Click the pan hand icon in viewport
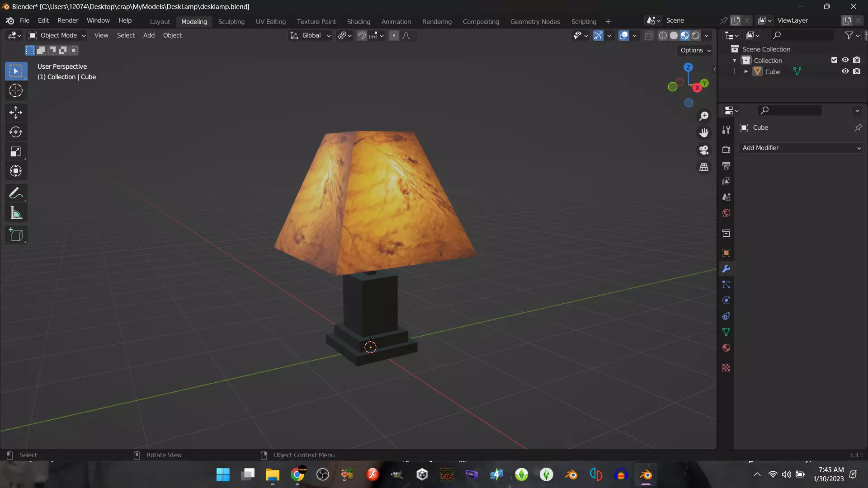The image size is (868, 488). tap(704, 133)
